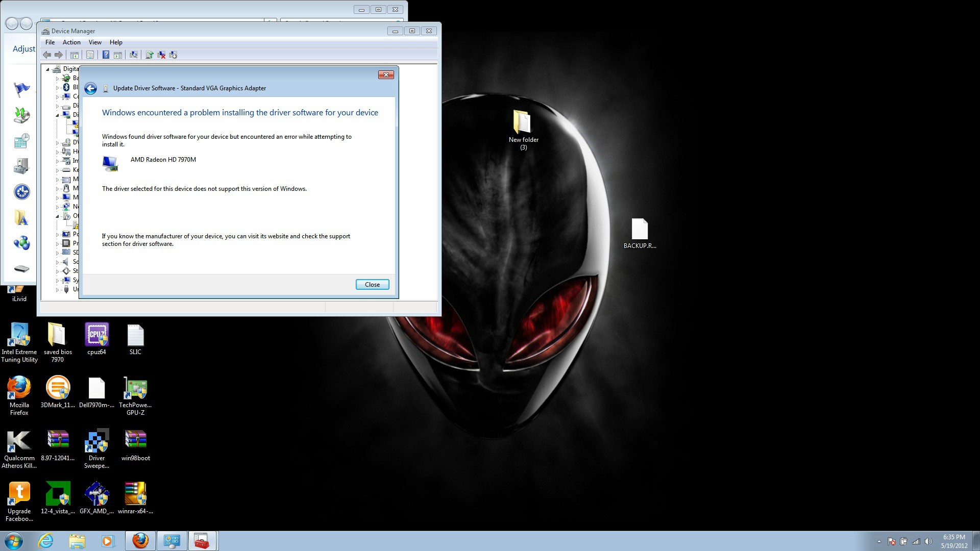Select the win98boot archive icon
This screenshot has height=551, width=980.
[x=135, y=445]
